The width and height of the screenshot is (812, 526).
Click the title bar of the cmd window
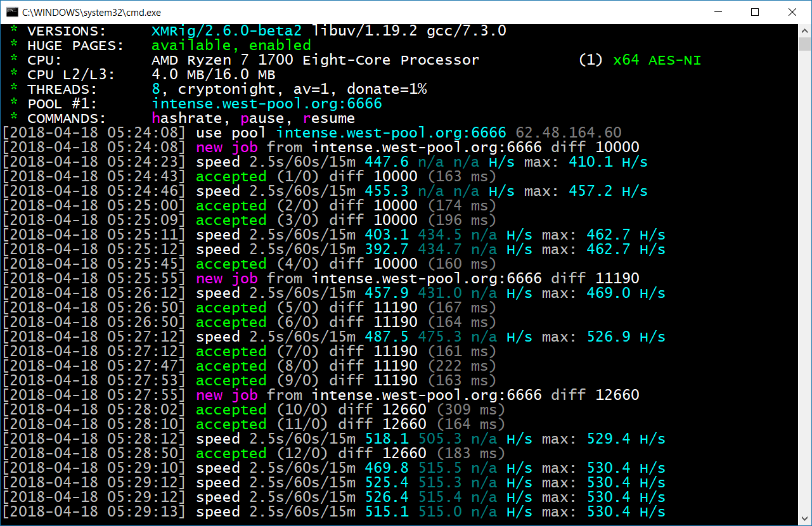[x=380, y=12]
